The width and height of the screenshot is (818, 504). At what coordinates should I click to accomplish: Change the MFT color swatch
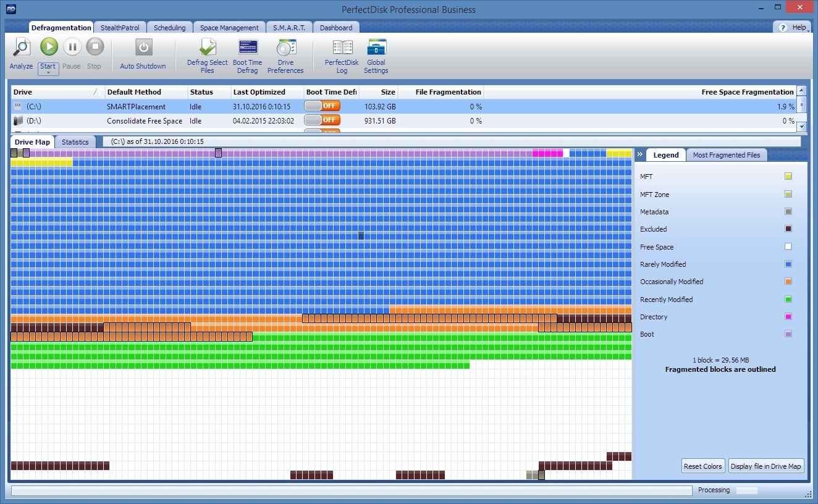[788, 177]
